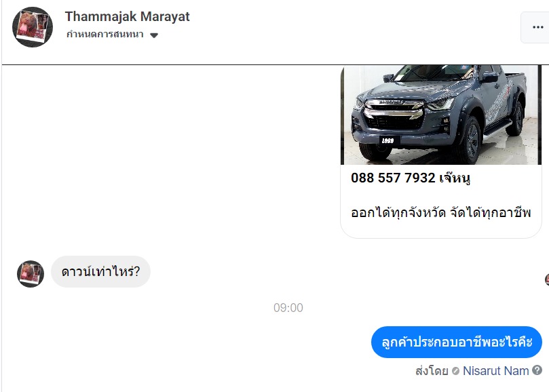This screenshot has height=392, width=549.
Task: Click the small circle icon before Nisarut Nam
Action: point(455,371)
